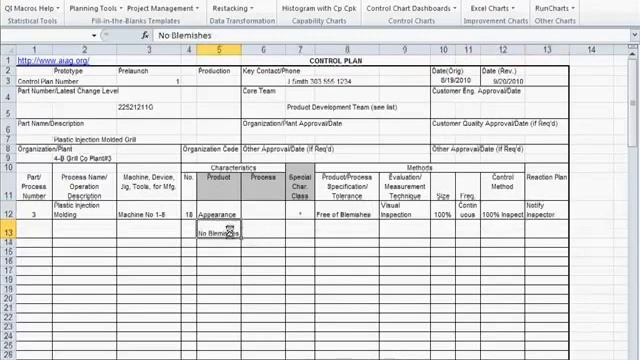Click the J Smith 303 555 1234 cell
The image size is (640, 360).
319,81
